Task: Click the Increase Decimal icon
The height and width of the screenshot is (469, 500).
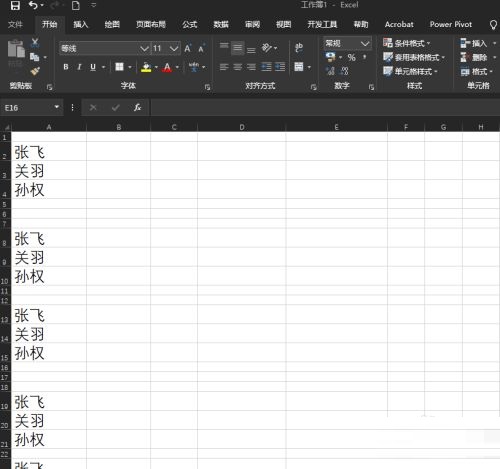Action: click(x=330, y=71)
